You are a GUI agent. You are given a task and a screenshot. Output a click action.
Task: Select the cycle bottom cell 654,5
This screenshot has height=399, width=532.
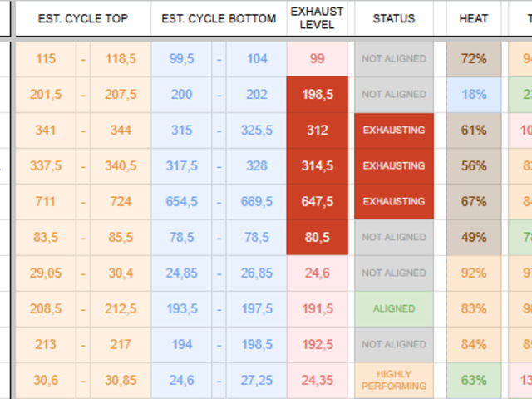(x=181, y=202)
